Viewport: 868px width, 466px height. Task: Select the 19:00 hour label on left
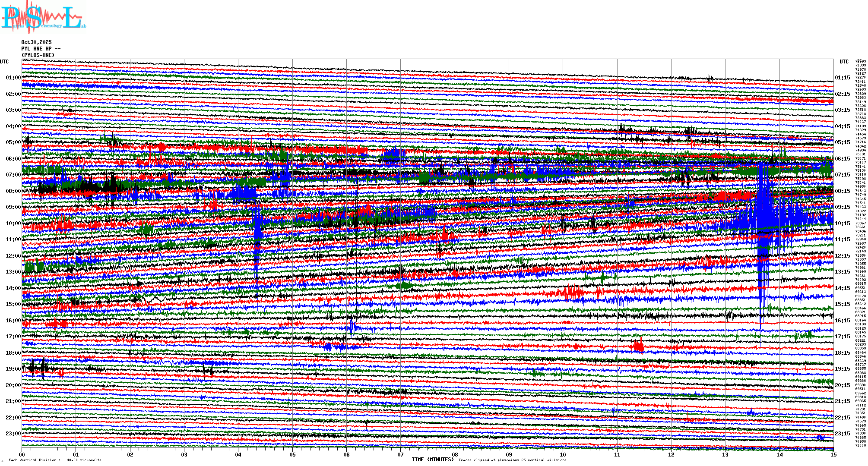pyautogui.click(x=13, y=369)
